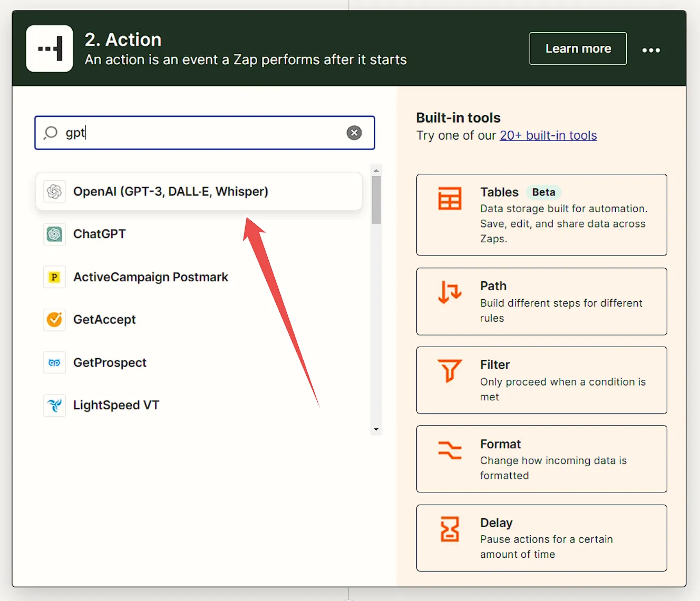Click the ChatGPT app icon
Screen dimensions: 700x601
coord(54,234)
